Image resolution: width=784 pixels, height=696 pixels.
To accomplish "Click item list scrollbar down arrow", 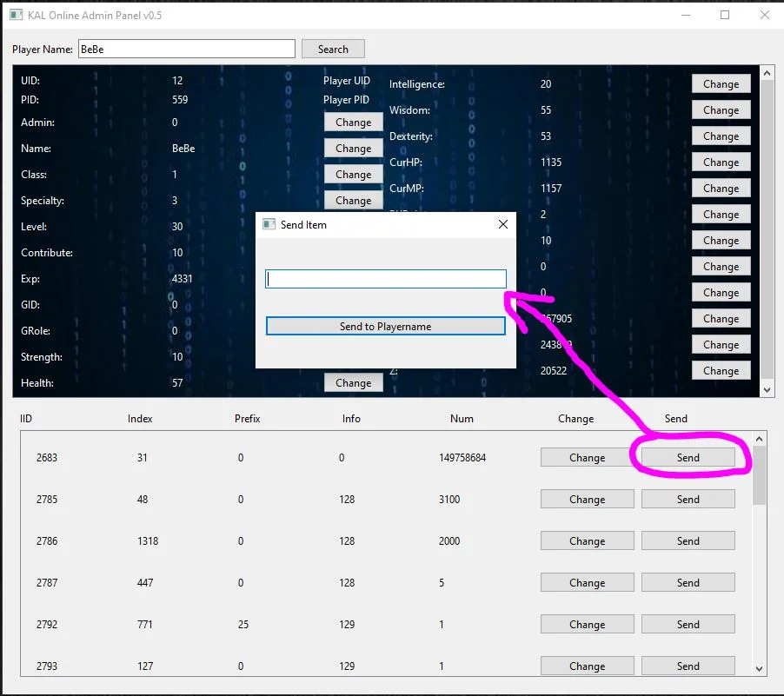I will tap(759, 668).
